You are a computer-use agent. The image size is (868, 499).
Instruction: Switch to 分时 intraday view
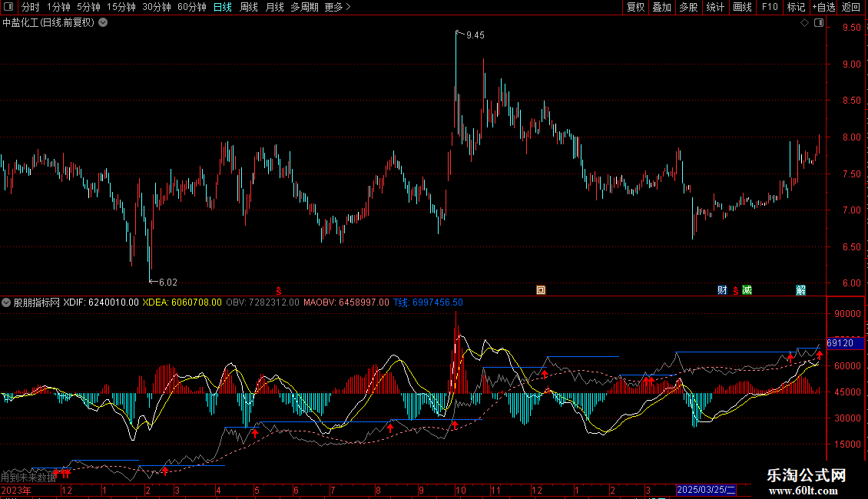point(31,7)
